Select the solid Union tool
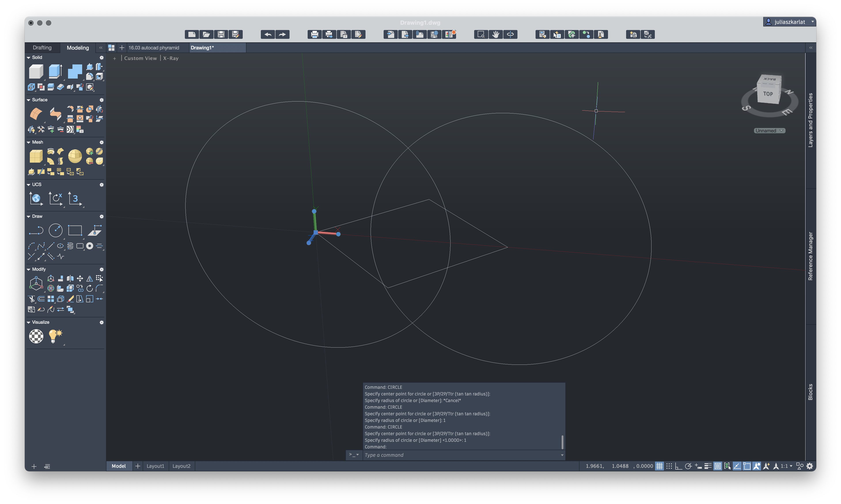The width and height of the screenshot is (841, 504). pos(75,72)
